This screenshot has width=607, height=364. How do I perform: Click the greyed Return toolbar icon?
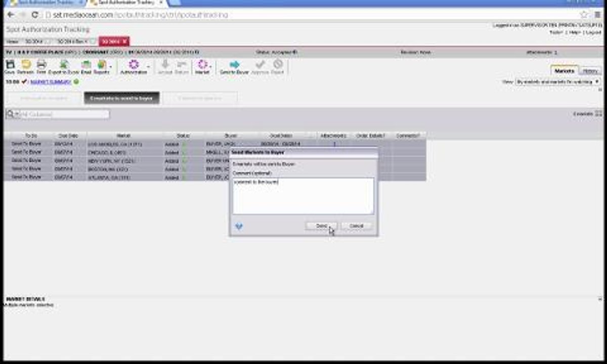[x=182, y=64]
